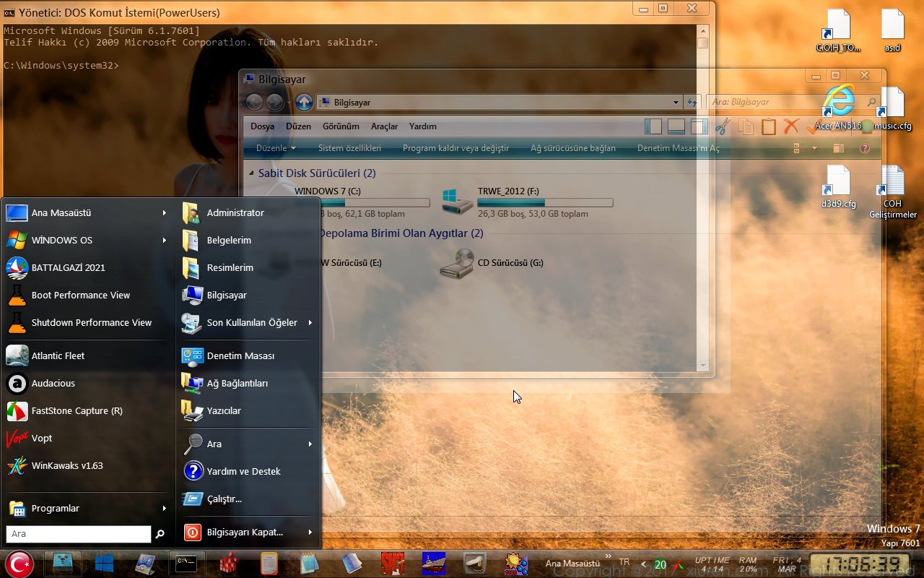This screenshot has height=578, width=924.
Task: Open the Düzen menu
Action: tap(298, 126)
